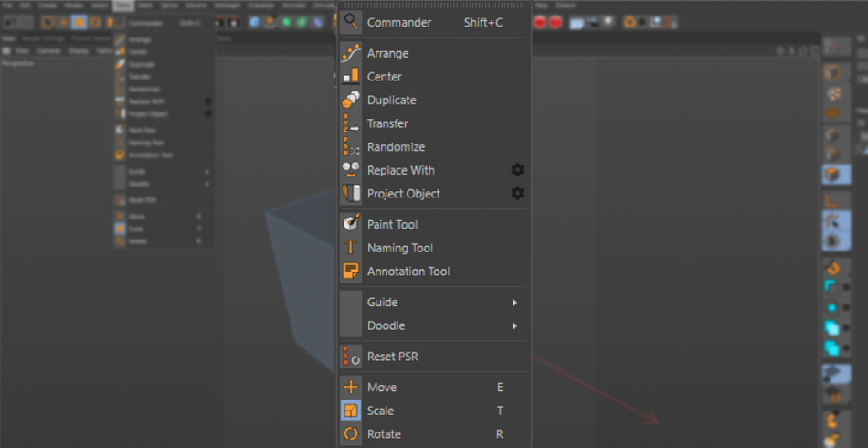This screenshot has width=868, height=448.
Task: Click the Move cross icon in top toolbar
Action: (x=64, y=22)
